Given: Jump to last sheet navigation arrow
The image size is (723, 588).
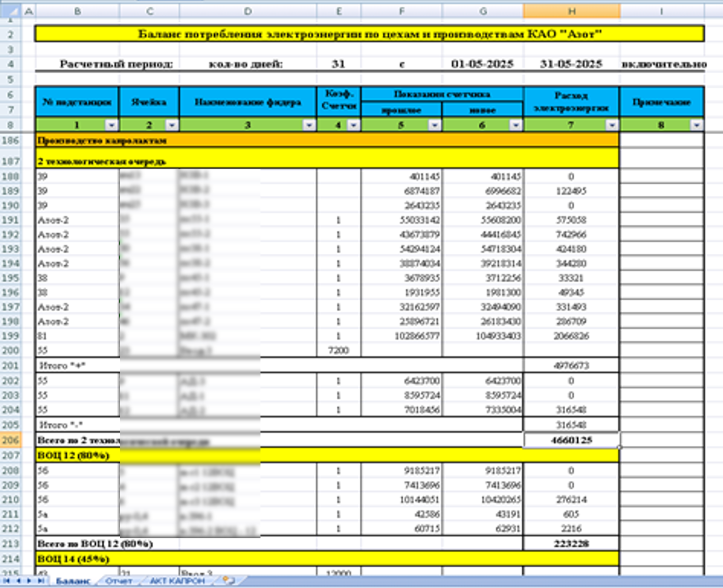Looking at the screenshot, I should click(x=41, y=581).
